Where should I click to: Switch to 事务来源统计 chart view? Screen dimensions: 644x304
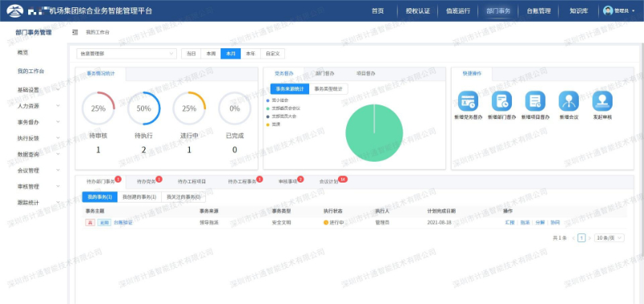tap(290, 88)
